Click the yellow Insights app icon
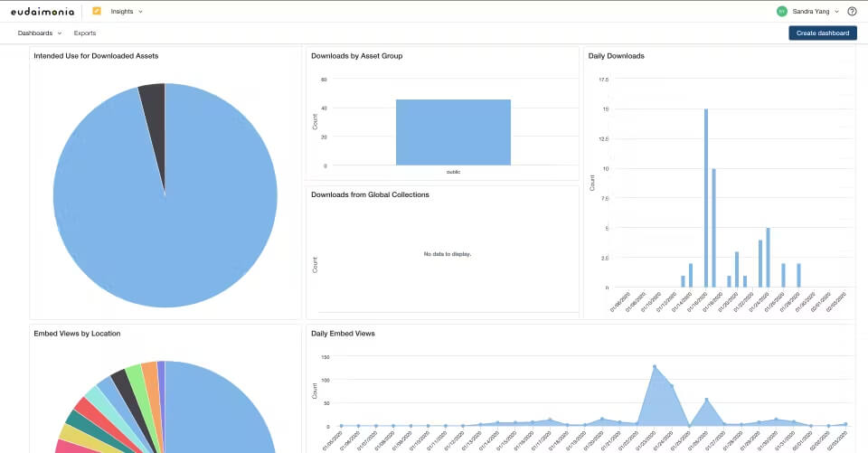This screenshot has height=453, width=868. click(97, 11)
